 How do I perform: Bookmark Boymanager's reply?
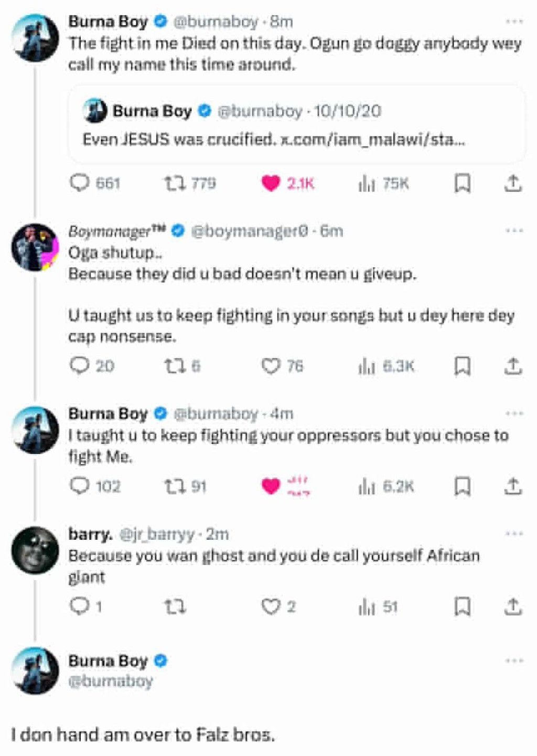tap(464, 366)
